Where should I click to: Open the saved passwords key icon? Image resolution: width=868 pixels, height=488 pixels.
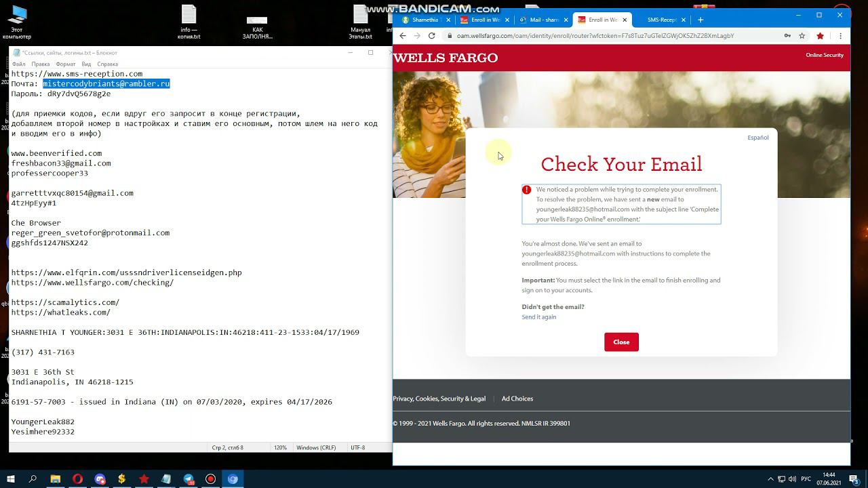[x=787, y=36]
